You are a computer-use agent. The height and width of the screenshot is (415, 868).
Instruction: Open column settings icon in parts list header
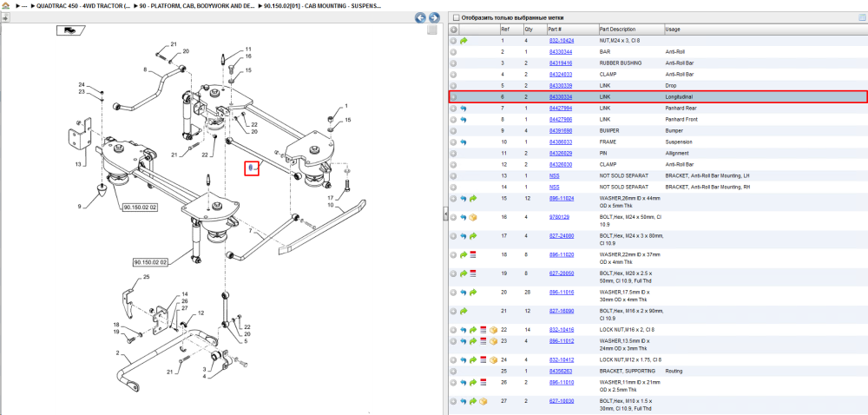pyautogui.click(x=861, y=17)
